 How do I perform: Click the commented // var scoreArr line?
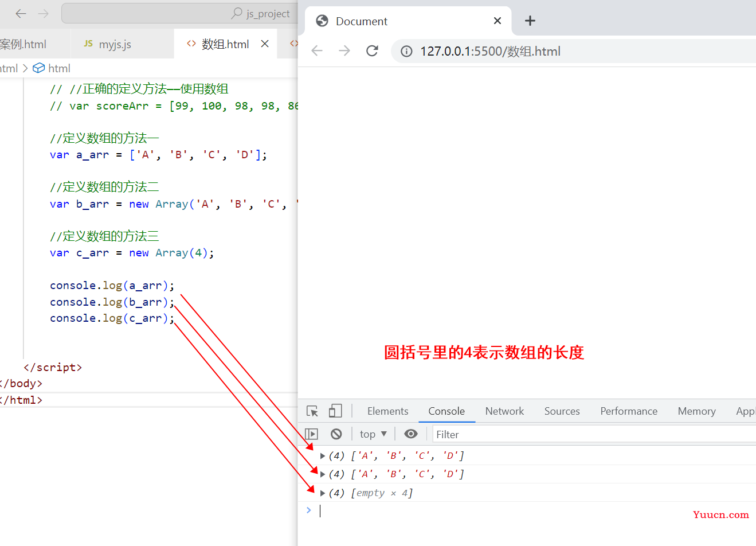point(174,106)
